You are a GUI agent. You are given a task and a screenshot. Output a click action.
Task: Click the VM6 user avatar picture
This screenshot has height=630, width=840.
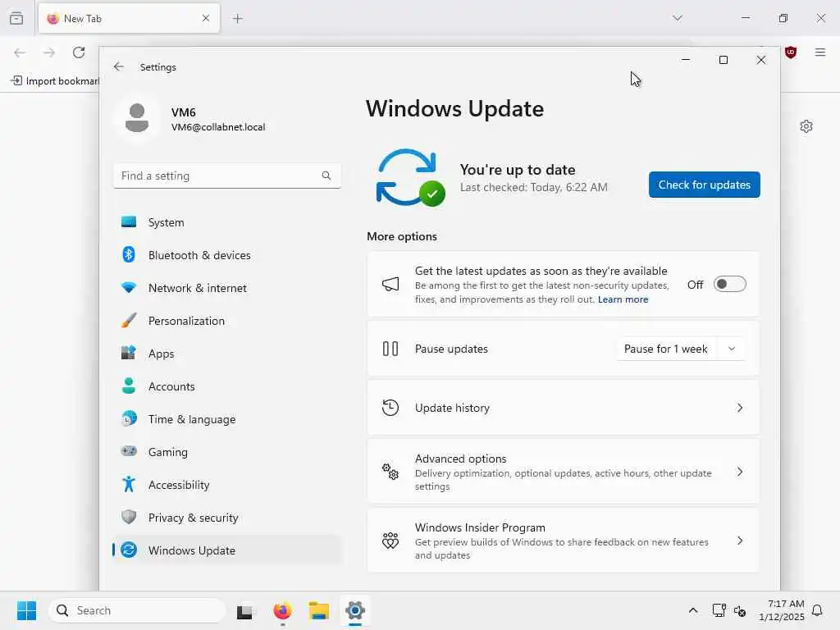tap(137, 118)
